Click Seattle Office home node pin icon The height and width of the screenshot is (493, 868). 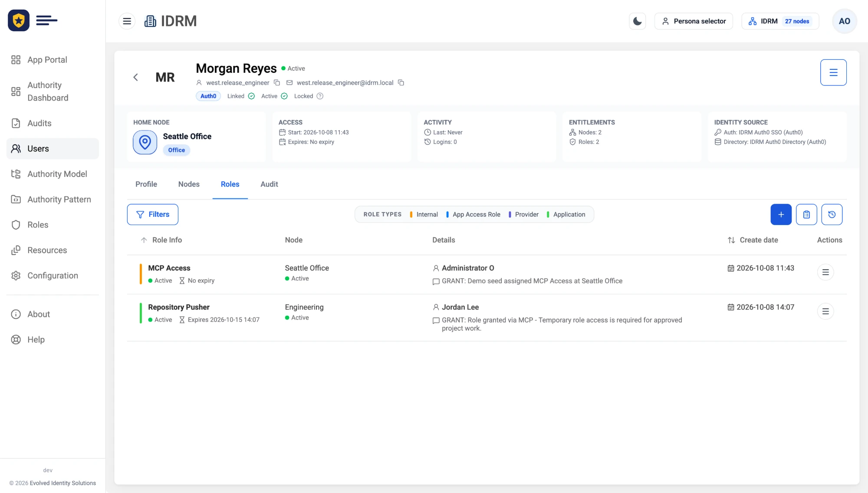pos(145,142)
